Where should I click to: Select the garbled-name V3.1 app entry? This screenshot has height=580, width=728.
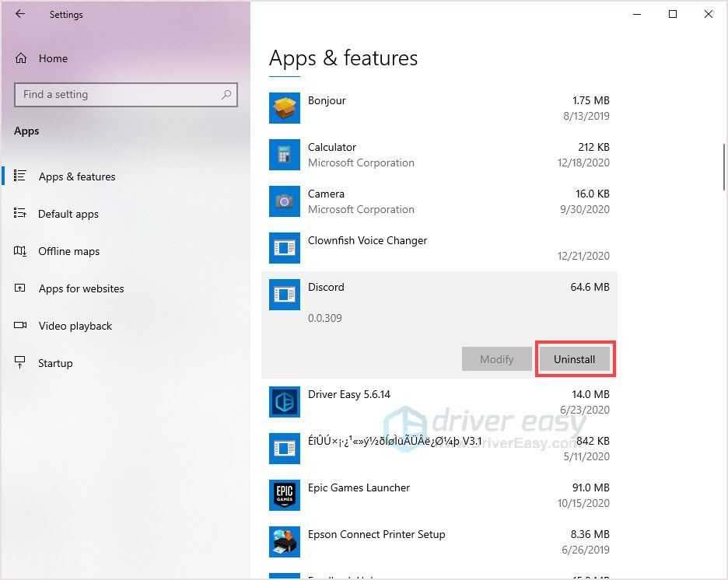(395, 441)
